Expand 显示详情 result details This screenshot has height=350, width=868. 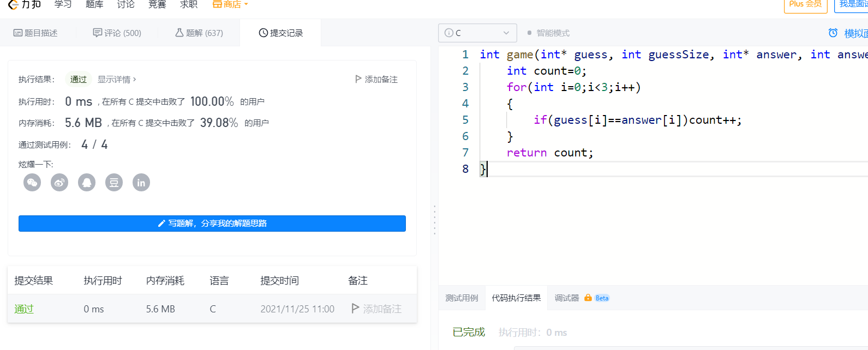click(x=117, y=79)
